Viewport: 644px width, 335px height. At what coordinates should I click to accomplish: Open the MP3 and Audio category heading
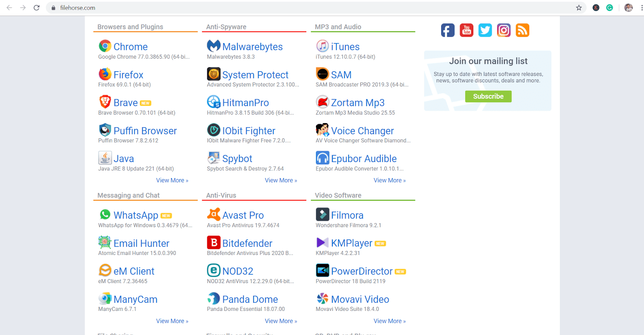point(338,27)
